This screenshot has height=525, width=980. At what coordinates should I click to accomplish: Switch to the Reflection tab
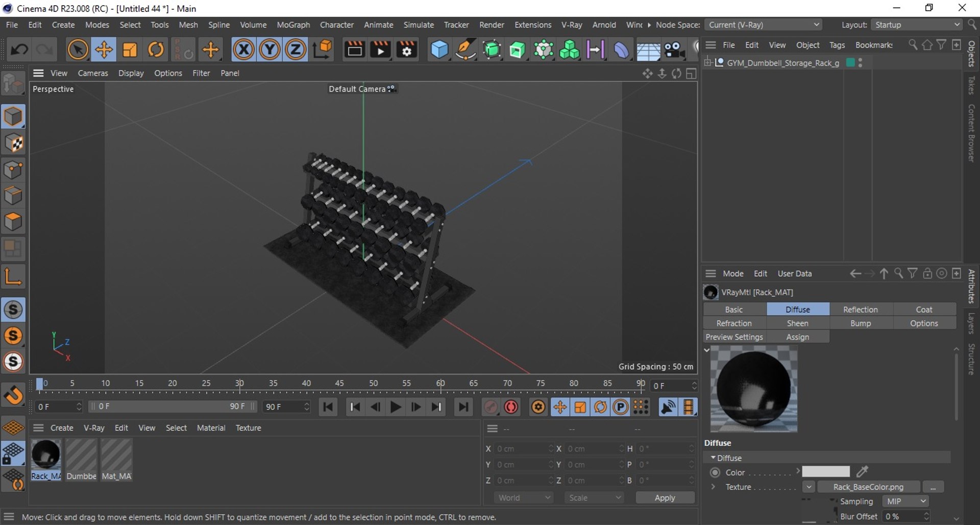861,309
